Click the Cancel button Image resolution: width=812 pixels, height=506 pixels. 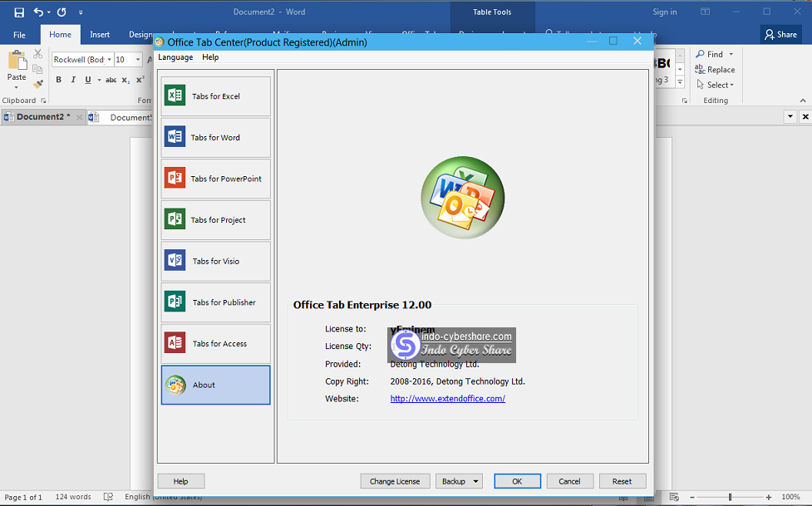click(569, 481)
